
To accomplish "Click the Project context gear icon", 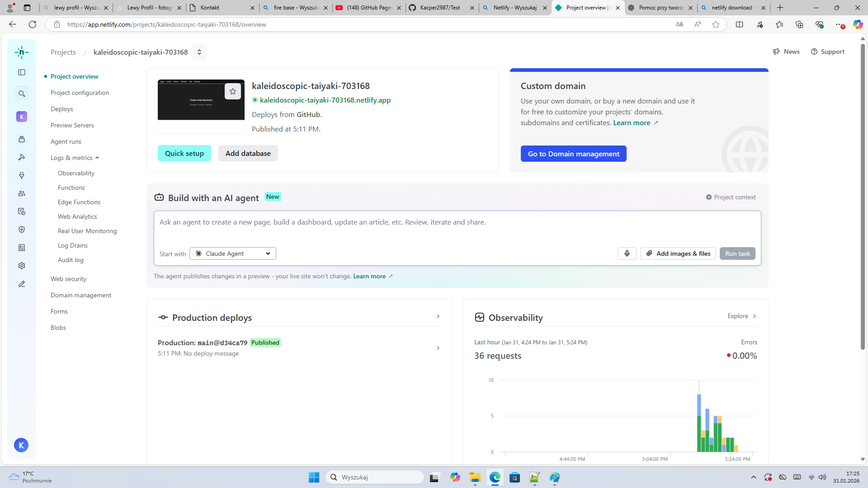I will (709, 197).
